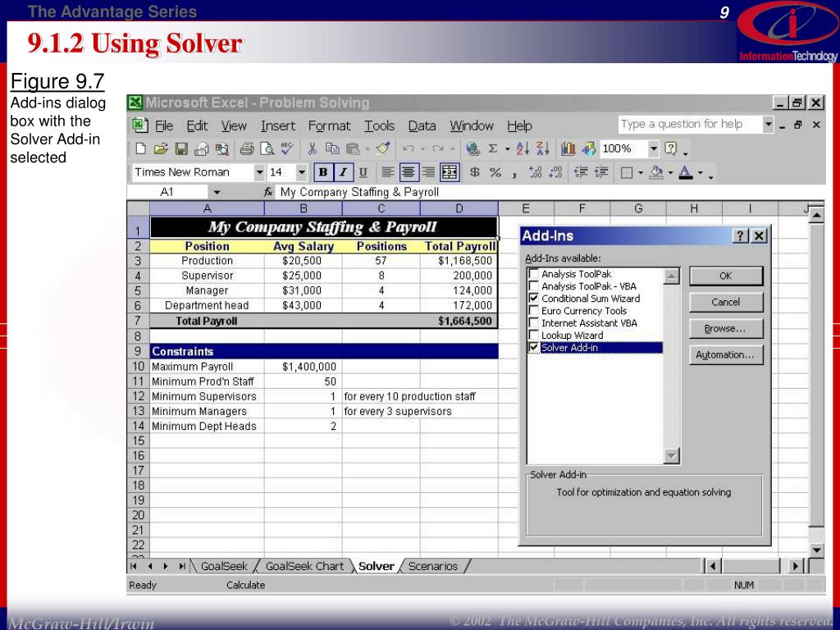The image size is (840, 630).
Task: Click the Type a question for help field
Action: [690, 125]
